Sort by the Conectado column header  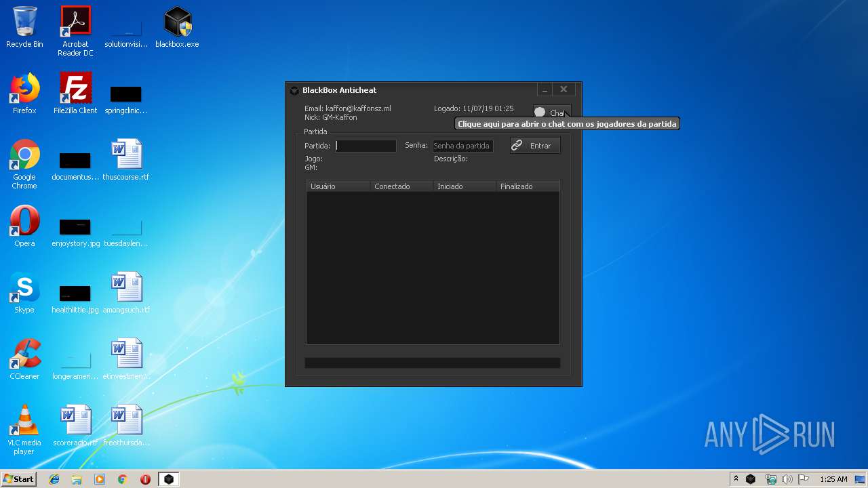[x=401, y=186]
